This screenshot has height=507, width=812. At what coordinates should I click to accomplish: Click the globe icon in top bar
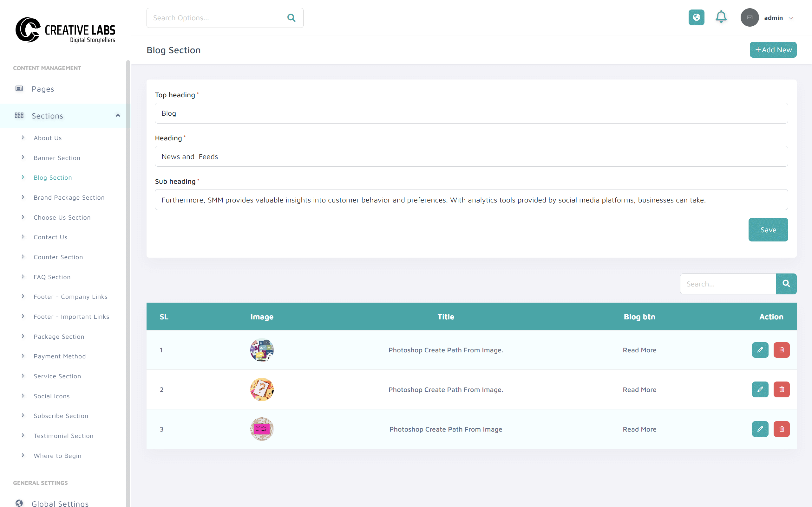point(696,17)
